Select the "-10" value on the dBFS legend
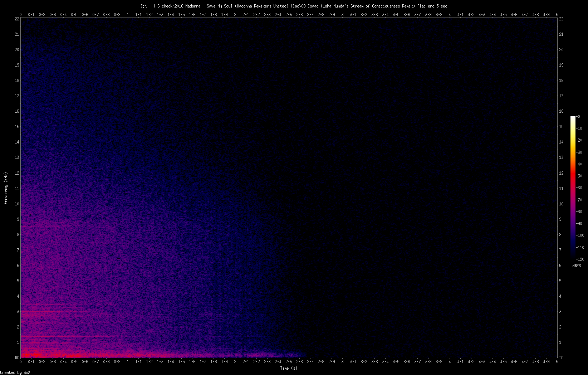The height and width of the screenshot is (375, 588). tap(579, 128)
